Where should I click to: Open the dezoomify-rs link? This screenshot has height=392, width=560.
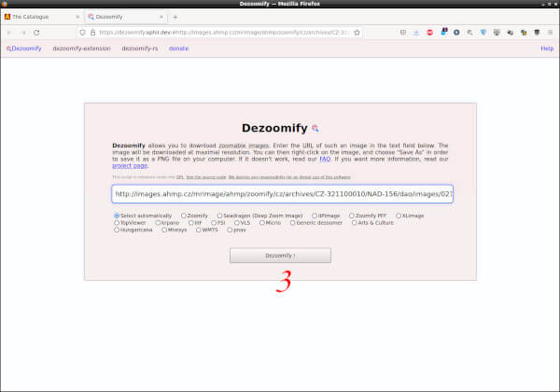[140, 49]
